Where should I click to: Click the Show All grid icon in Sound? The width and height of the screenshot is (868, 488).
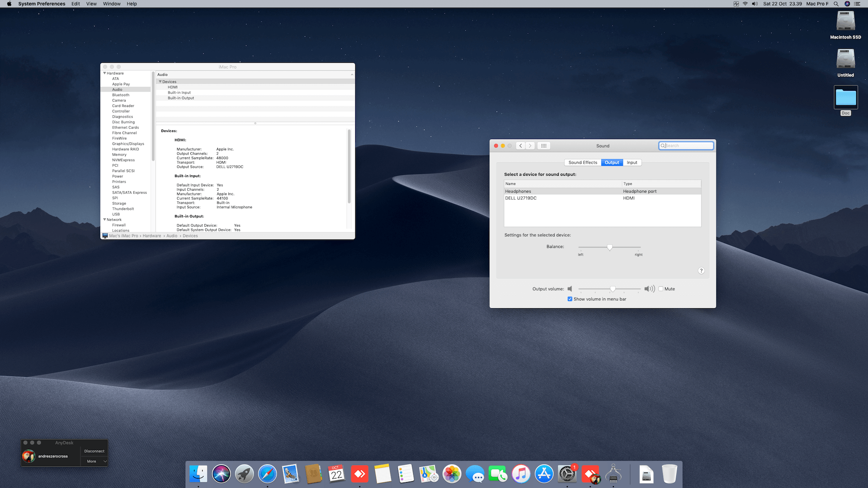click(544, 145)
